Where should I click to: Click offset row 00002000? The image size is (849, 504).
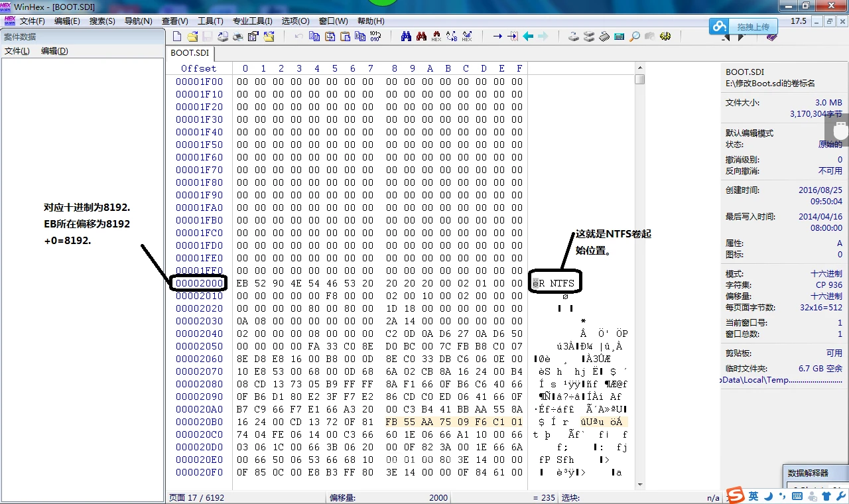[x=199, y=283]
